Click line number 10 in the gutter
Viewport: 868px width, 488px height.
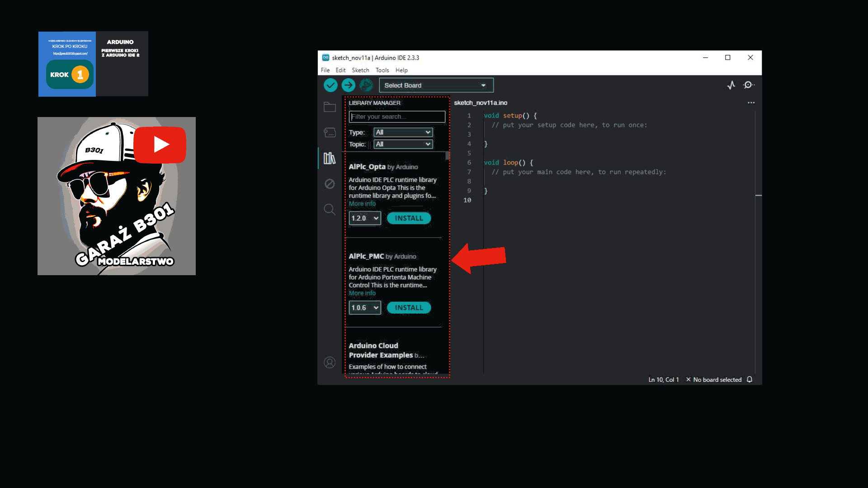pos(467,200)
